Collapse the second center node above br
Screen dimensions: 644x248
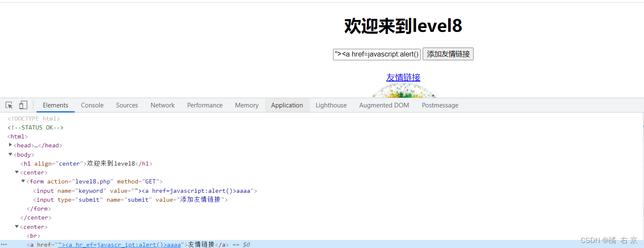pos(17,226)
